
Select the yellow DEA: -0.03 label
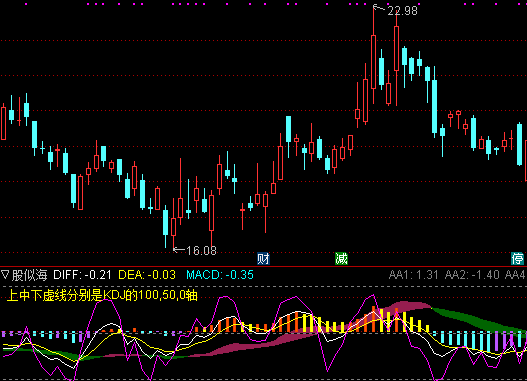(147, 275)
